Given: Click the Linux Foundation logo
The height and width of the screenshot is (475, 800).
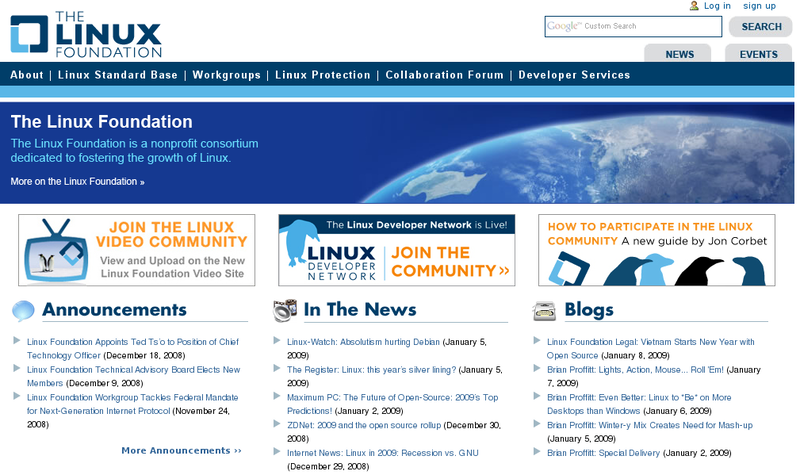Looking at the screenshot, I should [x=86, y=33].
